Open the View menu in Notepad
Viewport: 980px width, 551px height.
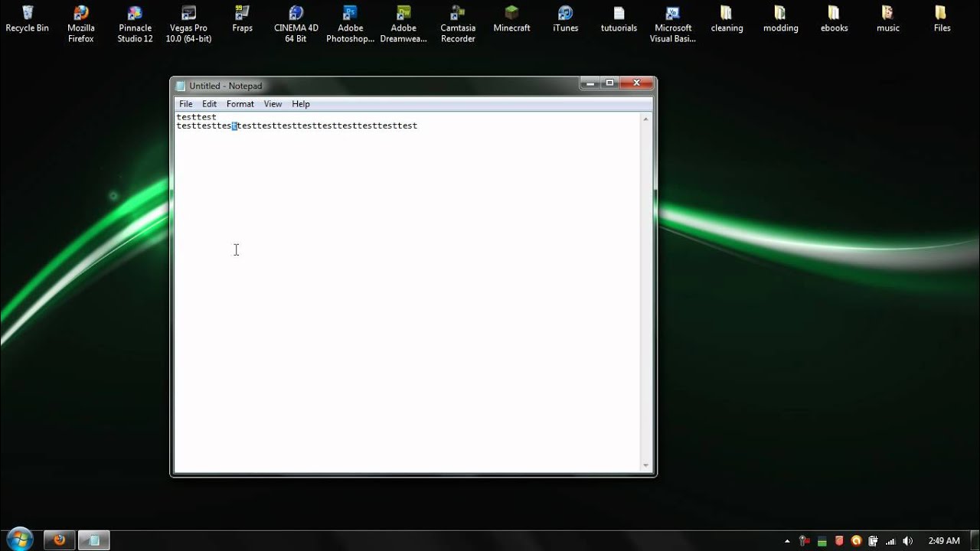(x=273, y=104)
